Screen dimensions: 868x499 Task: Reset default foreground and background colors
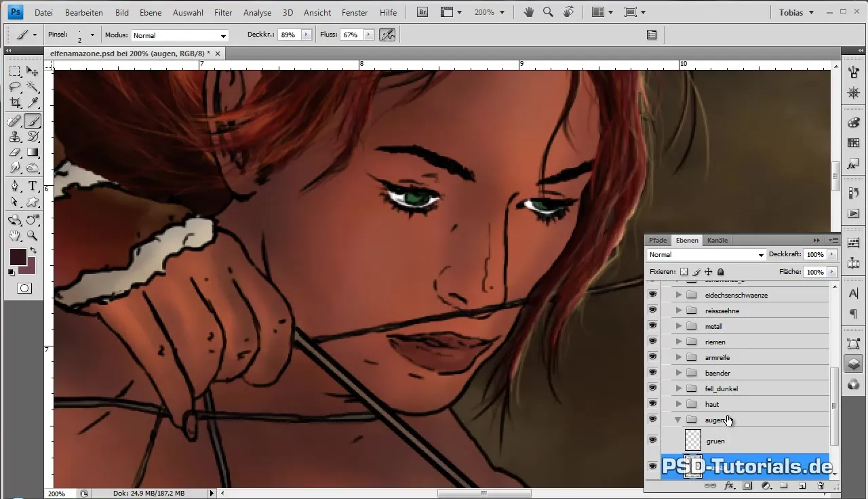pos(12,273)
